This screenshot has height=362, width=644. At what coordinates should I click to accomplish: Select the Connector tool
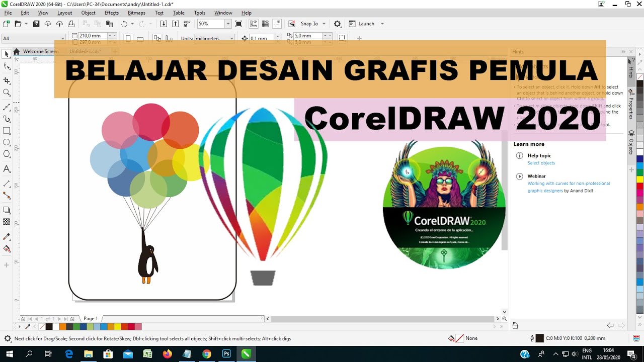pos(7,196)
